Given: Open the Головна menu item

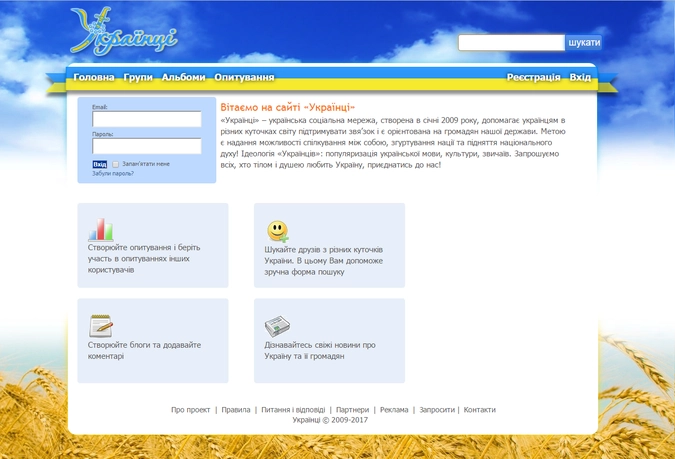Looking at the screenshot, I should (x=94, y=77).
